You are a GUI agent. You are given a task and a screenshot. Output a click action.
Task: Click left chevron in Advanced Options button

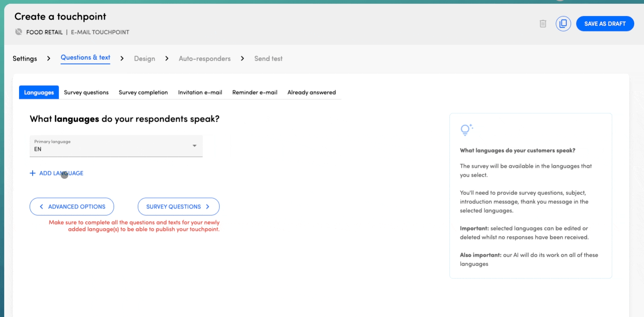click(x=42, y=207)
